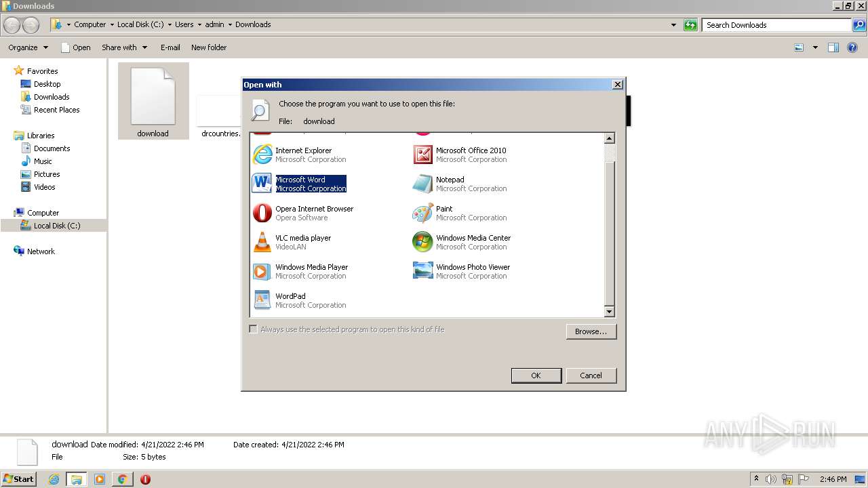The height and width of the screenshot is (488, 868).
Task: Refresh the Downloads folder view
Action: [690, 25]
